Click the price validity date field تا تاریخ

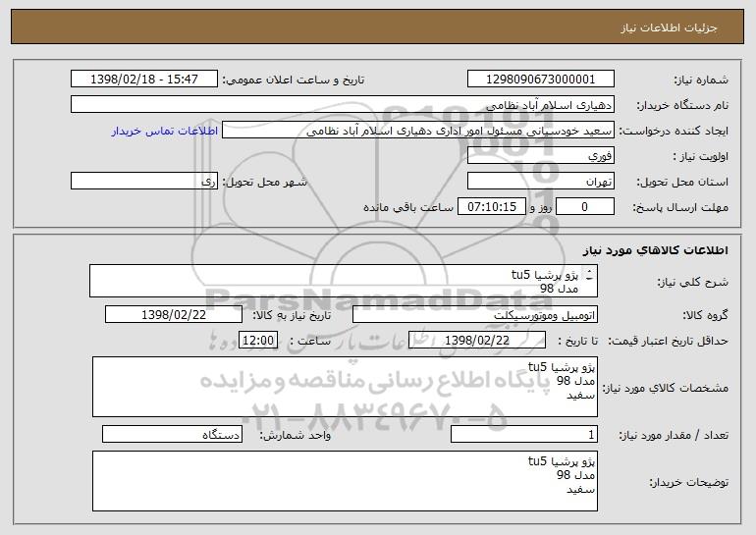click(477, 341)
